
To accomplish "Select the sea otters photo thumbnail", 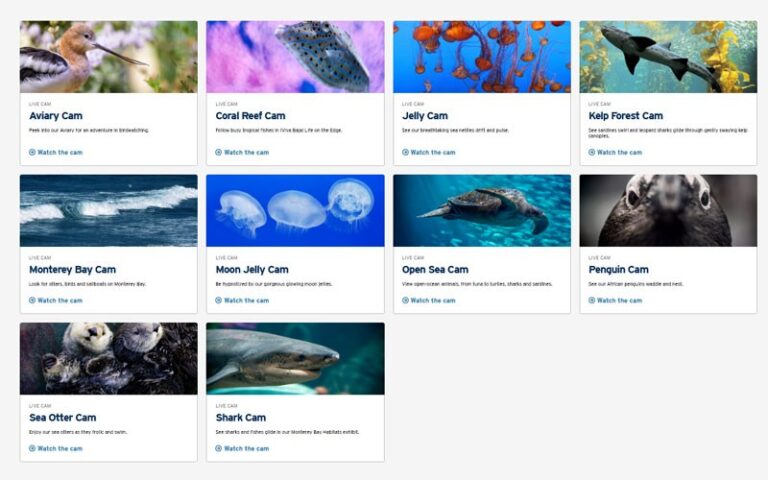I will click(109, 359).
